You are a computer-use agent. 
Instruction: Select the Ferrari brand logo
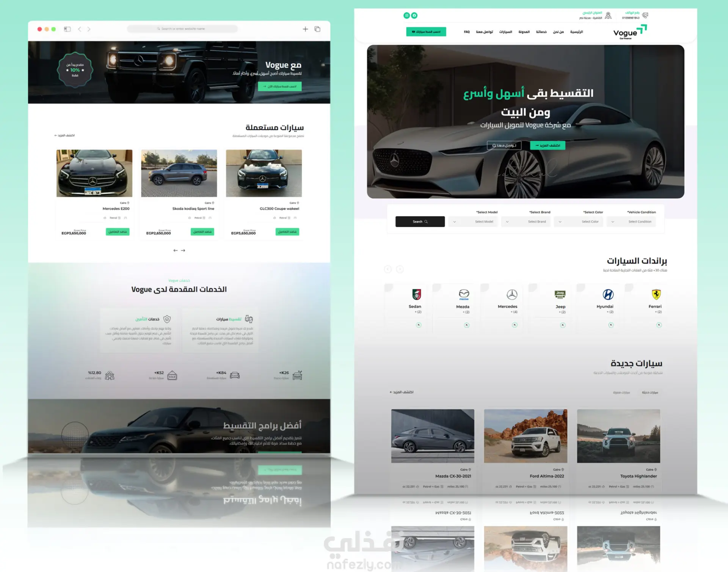[x=656, y=294]
